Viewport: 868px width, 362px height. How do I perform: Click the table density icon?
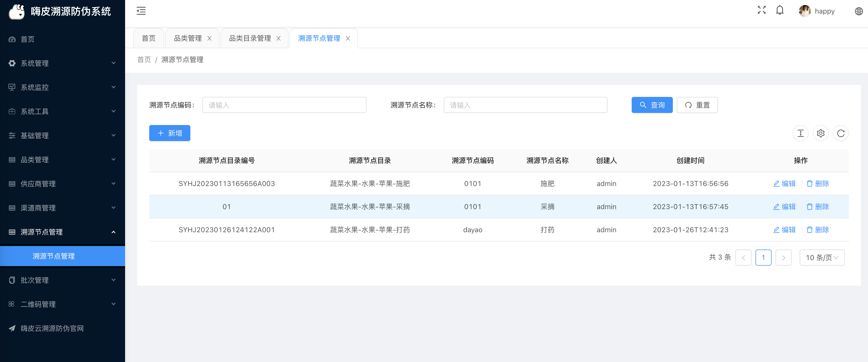[800, 133]
